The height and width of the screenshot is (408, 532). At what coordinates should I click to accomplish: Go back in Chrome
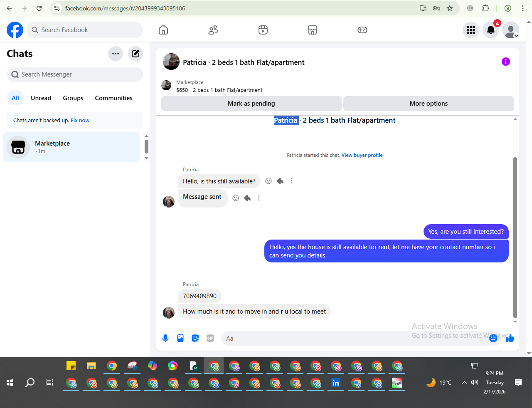tap(9, 8)
